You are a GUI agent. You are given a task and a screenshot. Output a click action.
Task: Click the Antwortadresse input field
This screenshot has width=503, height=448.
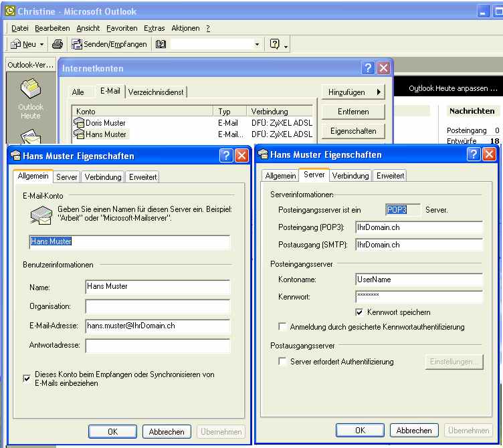(x=158, y=346)
